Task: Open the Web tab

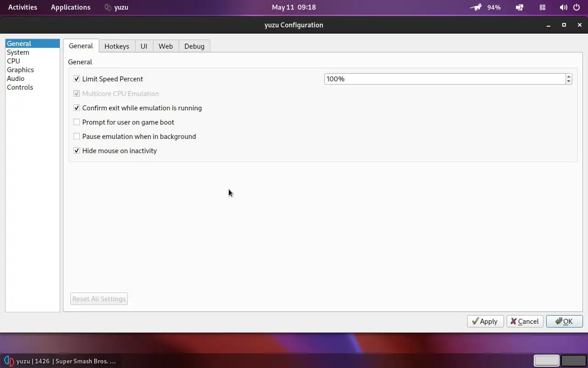Action: (166, 46)
